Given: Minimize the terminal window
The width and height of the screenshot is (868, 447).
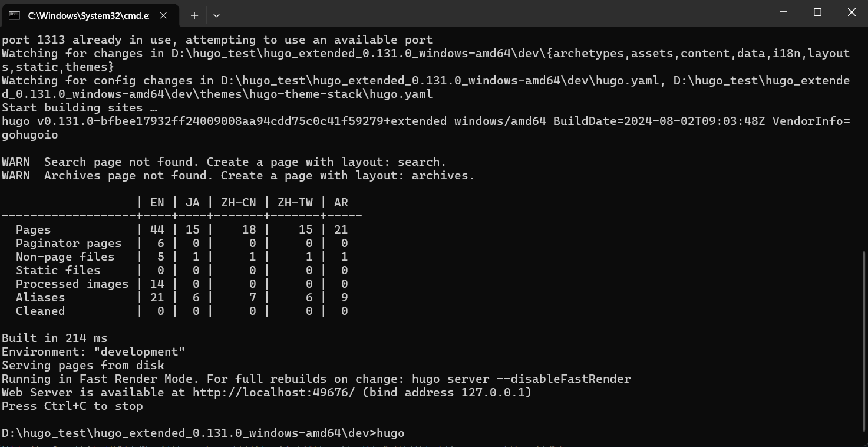Looking at the screenshot, I should pyautogui.click(x=784, y=12).
